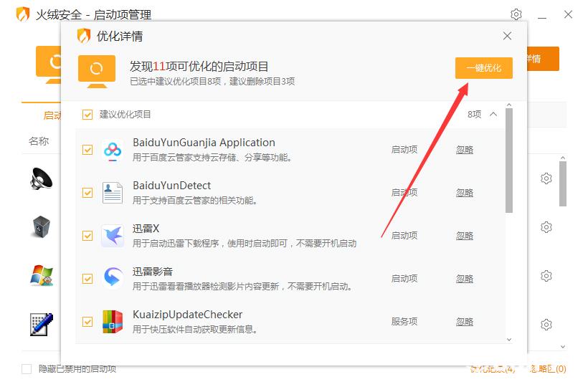Click the KuaizipUpdateChecker title text
This screenshot has width=588, height=387.
(187, 315)
